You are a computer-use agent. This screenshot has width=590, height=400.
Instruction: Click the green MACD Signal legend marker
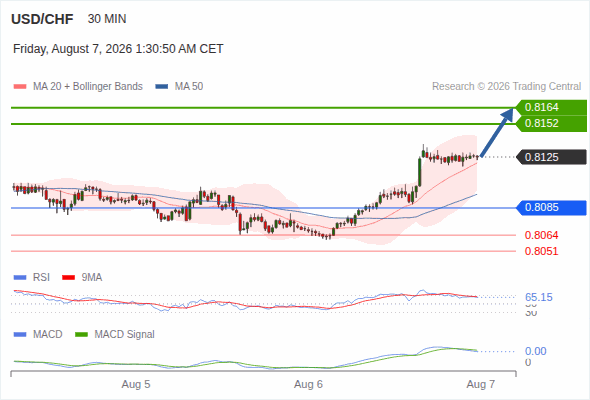tap(81, 335)
